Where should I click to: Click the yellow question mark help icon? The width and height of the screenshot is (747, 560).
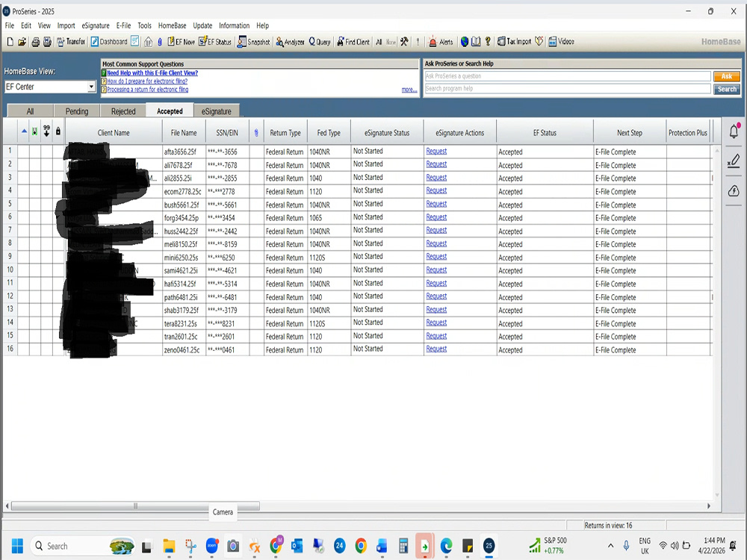point(488,42)
